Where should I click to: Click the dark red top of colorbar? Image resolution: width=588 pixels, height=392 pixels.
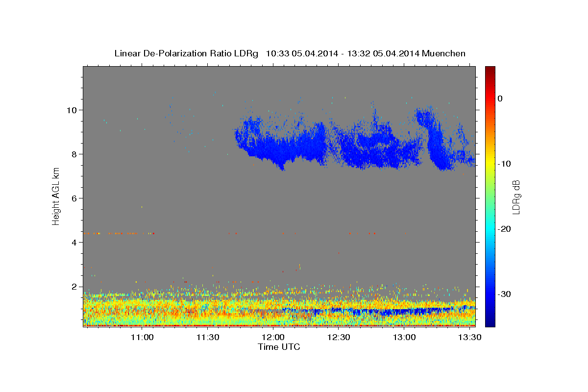click(x=490, y=71)
